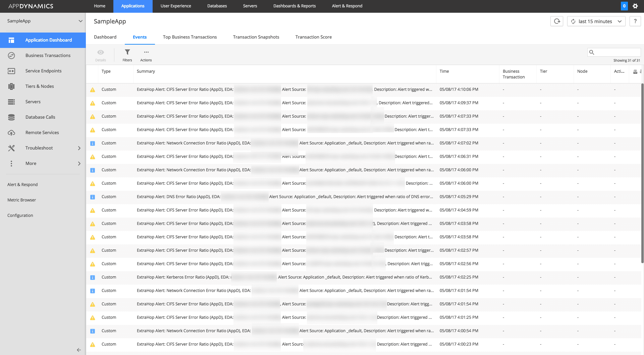
Task: Go to the Transaction Snapshots tab
Action: pos(256,37)
